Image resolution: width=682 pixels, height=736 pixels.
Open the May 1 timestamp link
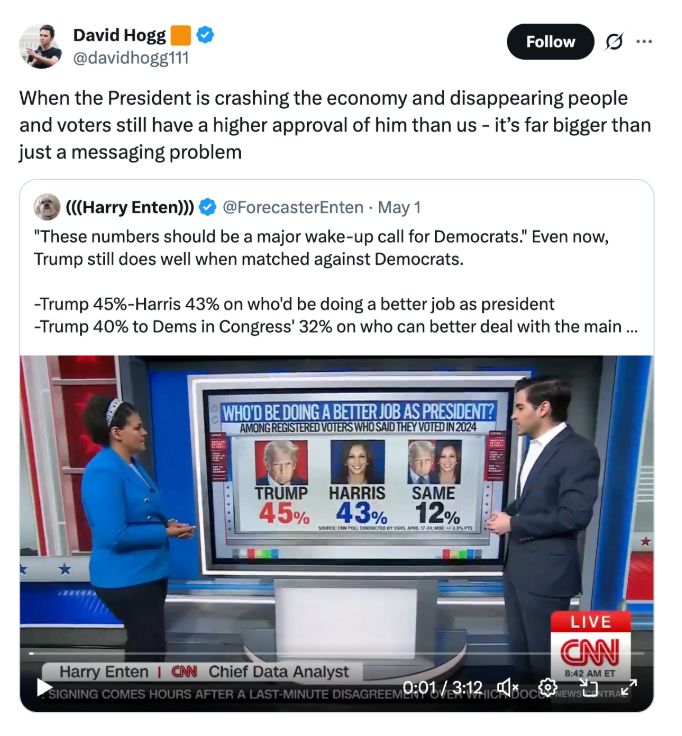[x=399, y=207]
